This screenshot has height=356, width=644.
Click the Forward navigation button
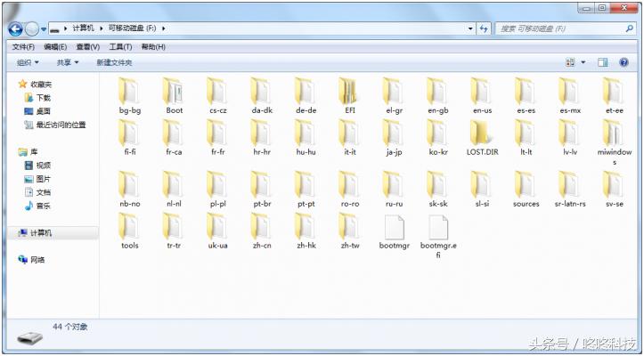pyautogui.click(x=32, y=28)
